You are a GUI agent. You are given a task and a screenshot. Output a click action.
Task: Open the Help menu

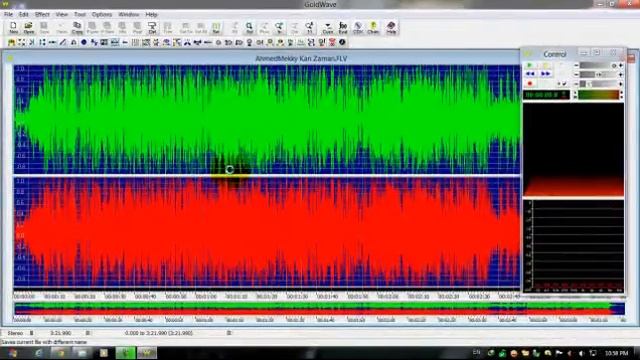coord(151,14)
